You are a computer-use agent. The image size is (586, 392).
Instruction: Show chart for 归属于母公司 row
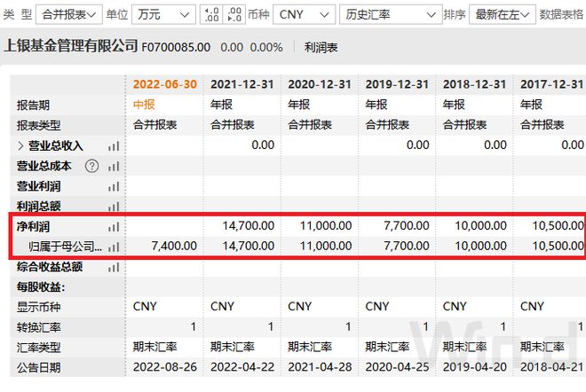click(x=114, y=247)
